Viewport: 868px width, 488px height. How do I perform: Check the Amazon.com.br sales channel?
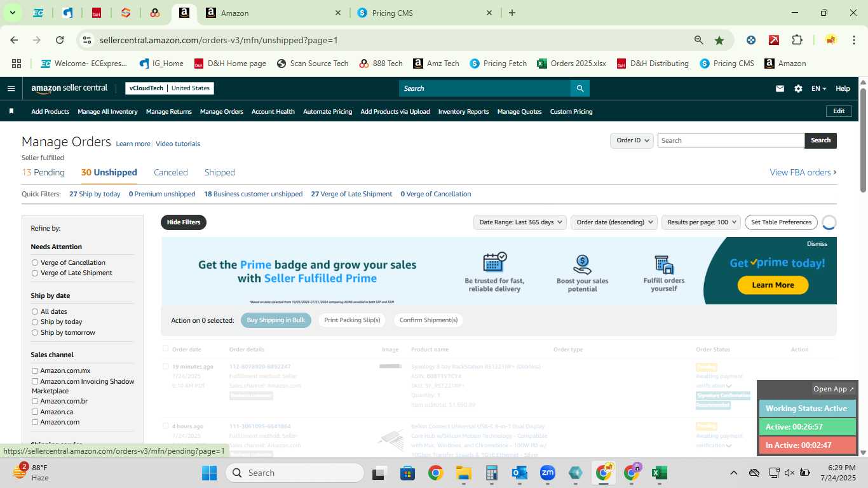coord(35,402)
